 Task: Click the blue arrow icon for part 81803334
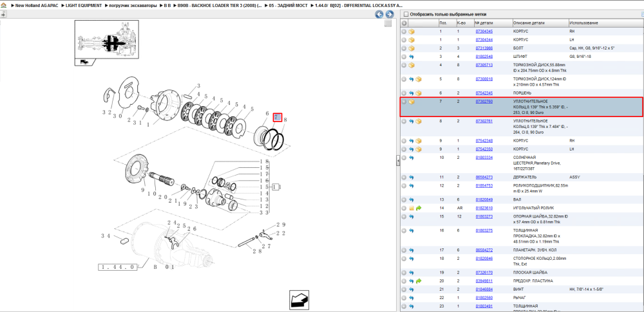pyautogui.click(x=412, y=157)
